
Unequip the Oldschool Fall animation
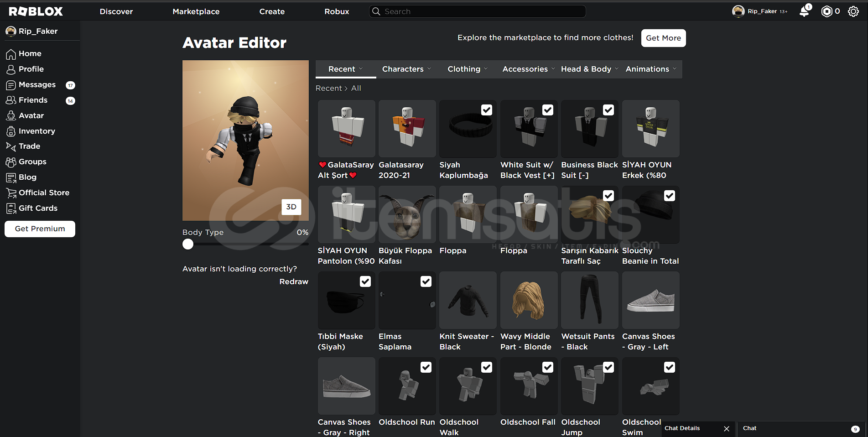point(548,367)
